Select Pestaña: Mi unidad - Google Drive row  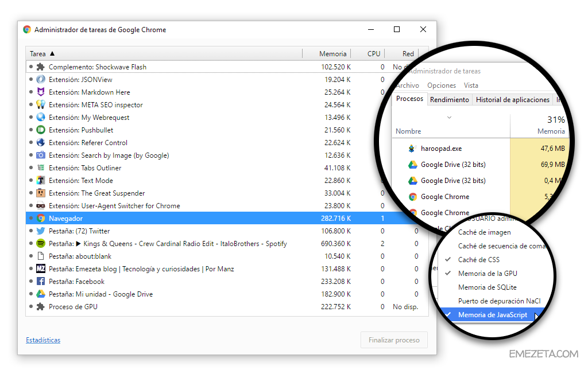tap(227, 294)
